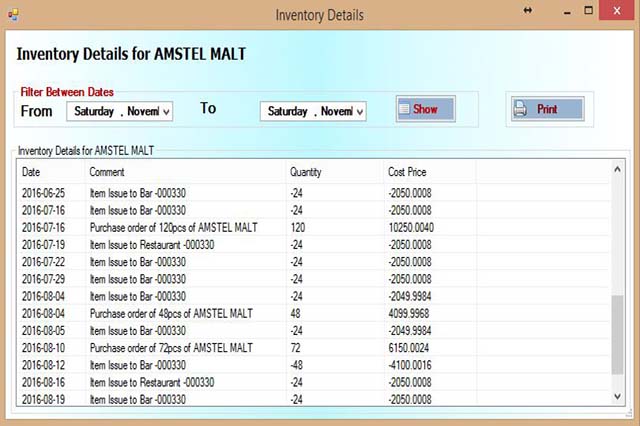The image size is (640, 426).
Task: Select the row dated 2016-07-19
Action: (x=314, y=245)
